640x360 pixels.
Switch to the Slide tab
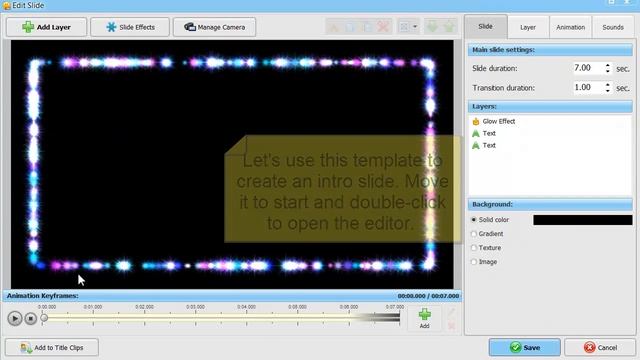click(x=486, y=27)
